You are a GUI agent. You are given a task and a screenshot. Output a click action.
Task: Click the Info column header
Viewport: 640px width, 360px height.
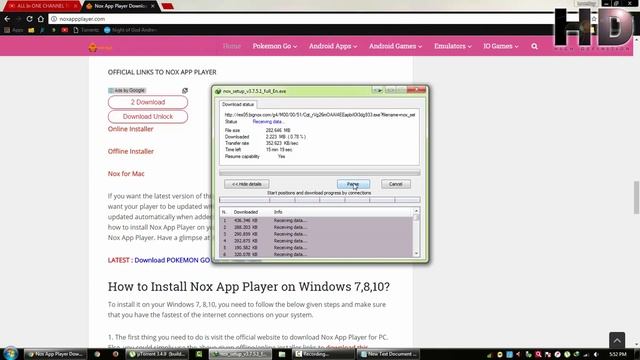278,212
